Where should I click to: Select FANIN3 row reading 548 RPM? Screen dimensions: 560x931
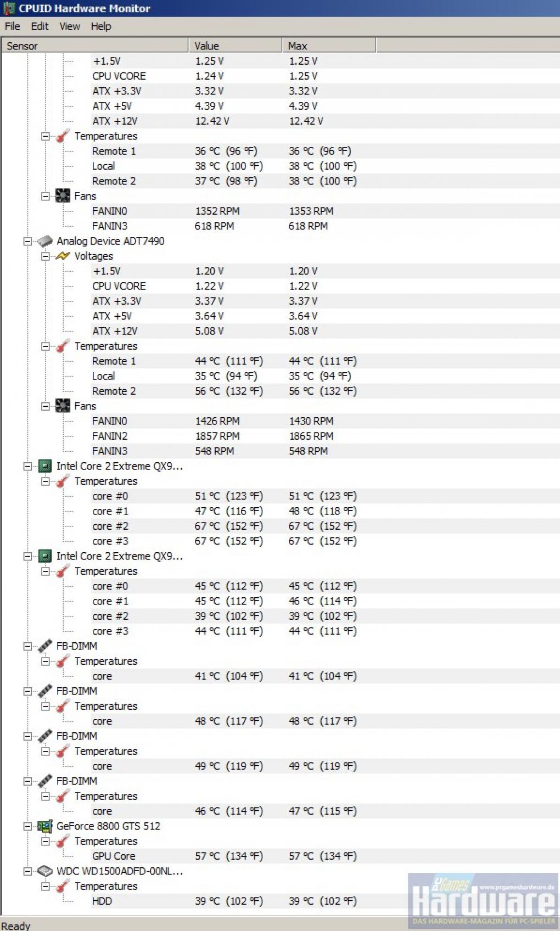coord(325,451)
